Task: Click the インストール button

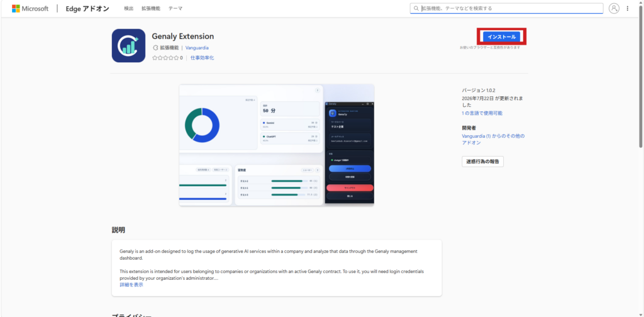Action: [501, 36]
